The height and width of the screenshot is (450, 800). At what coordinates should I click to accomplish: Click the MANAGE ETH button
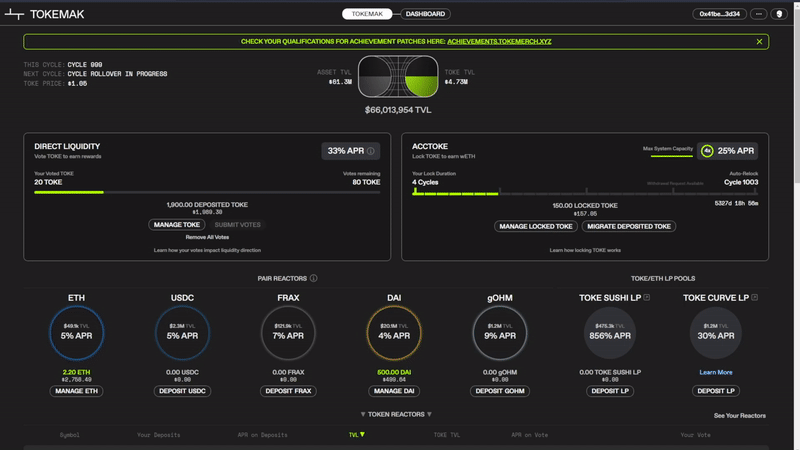(x=77, y=391)
